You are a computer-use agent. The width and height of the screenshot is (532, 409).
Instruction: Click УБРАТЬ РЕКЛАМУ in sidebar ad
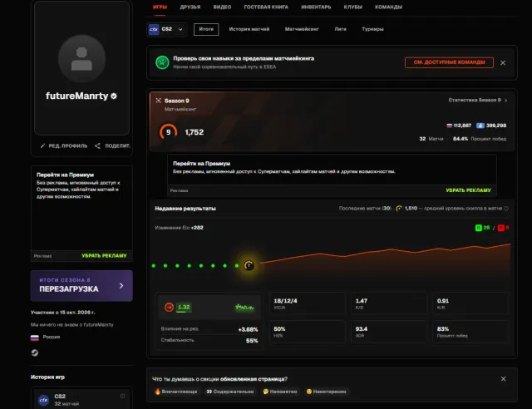[x=104, y=255]
